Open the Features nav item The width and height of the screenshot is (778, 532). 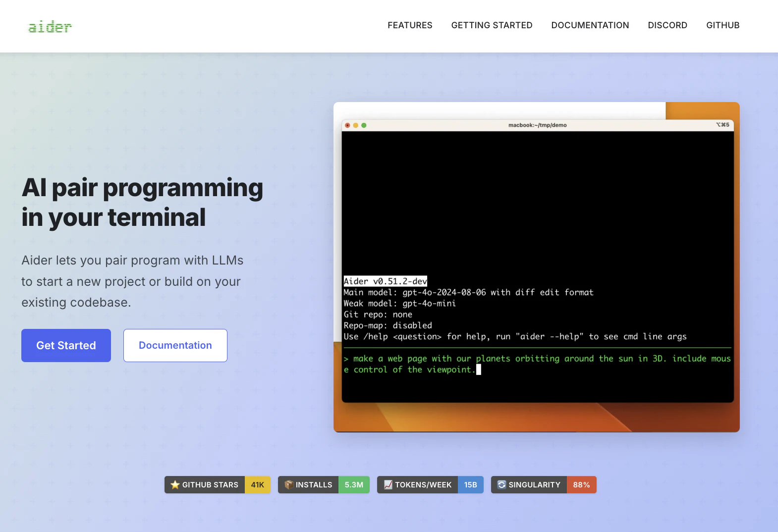tap(410, 25)
